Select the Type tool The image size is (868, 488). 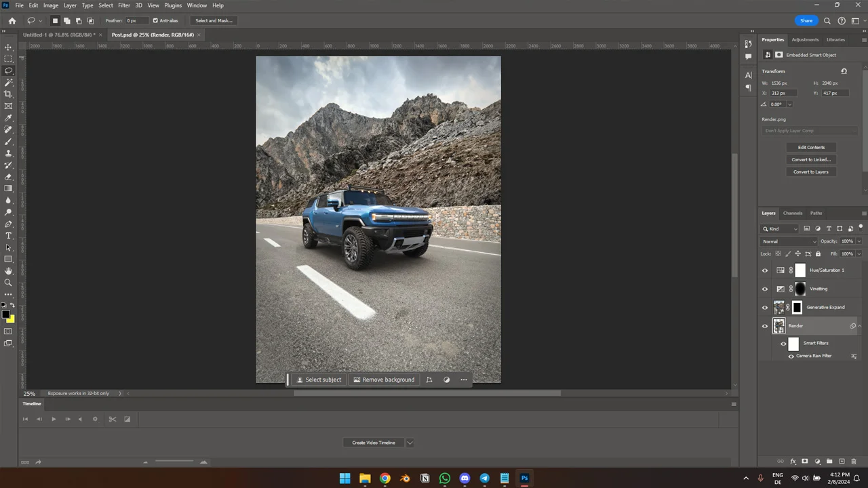pyautogui.click(x=9, y=235)
